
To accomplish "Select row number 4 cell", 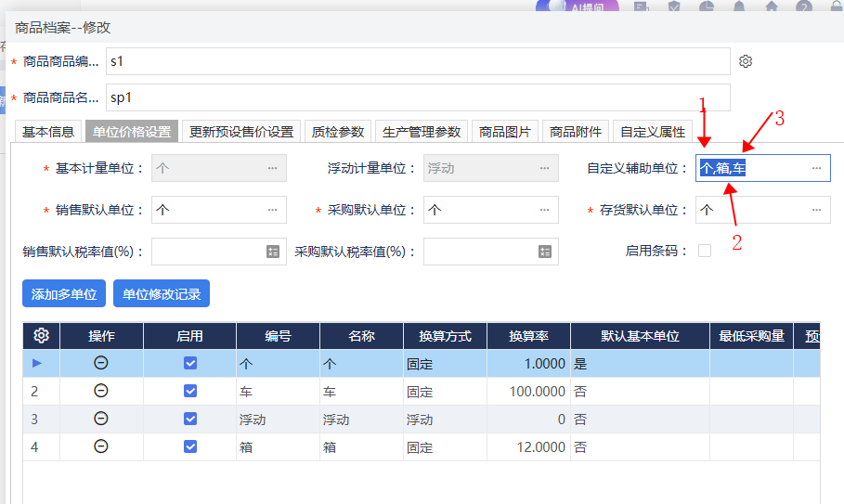I will (x=42, y=447).
